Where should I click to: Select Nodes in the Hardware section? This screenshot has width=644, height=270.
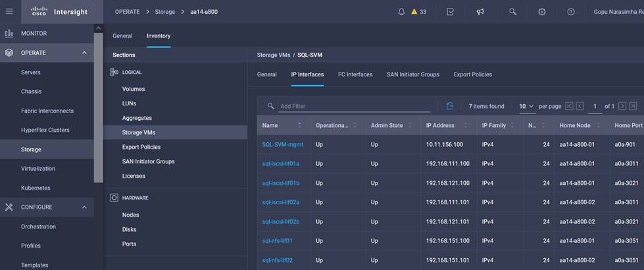coord(131,215)
